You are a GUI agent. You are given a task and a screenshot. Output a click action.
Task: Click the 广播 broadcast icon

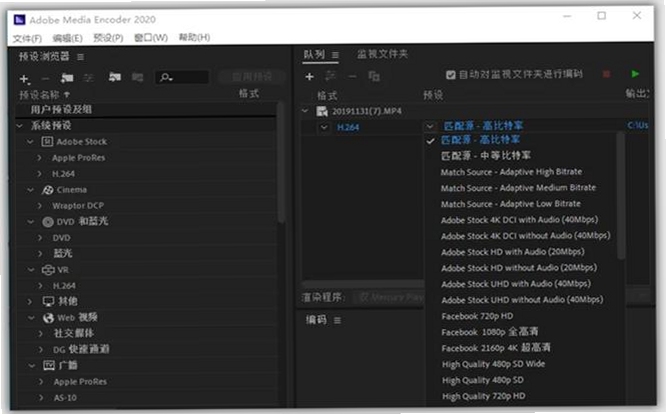coord(49,365)
